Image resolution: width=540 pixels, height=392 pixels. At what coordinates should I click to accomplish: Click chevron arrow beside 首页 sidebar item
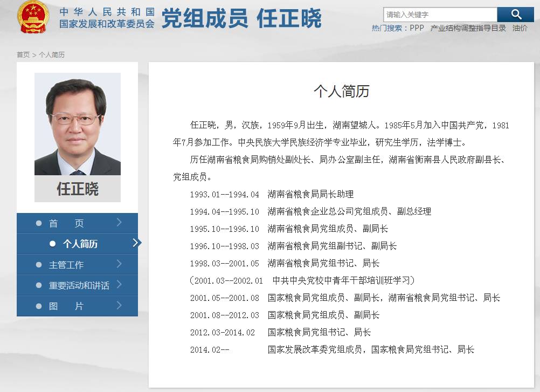tap(119, 223)
